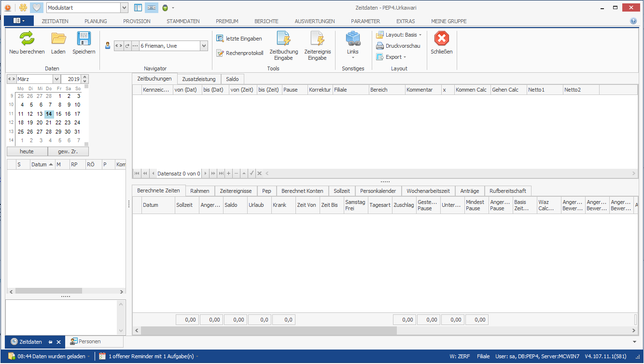
Task: Click the Neu berechnen refresh icon
Action: coord(27,39)
